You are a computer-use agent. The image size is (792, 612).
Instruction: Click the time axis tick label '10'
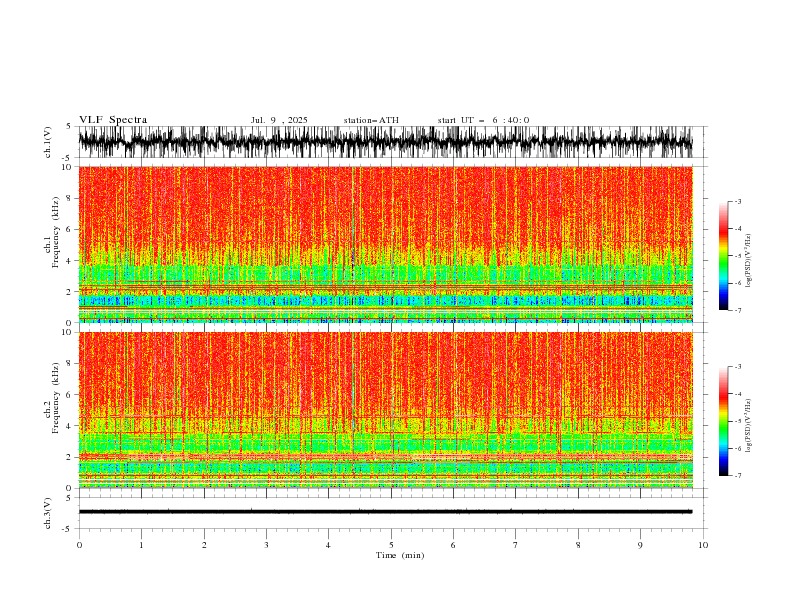[703, 545]
